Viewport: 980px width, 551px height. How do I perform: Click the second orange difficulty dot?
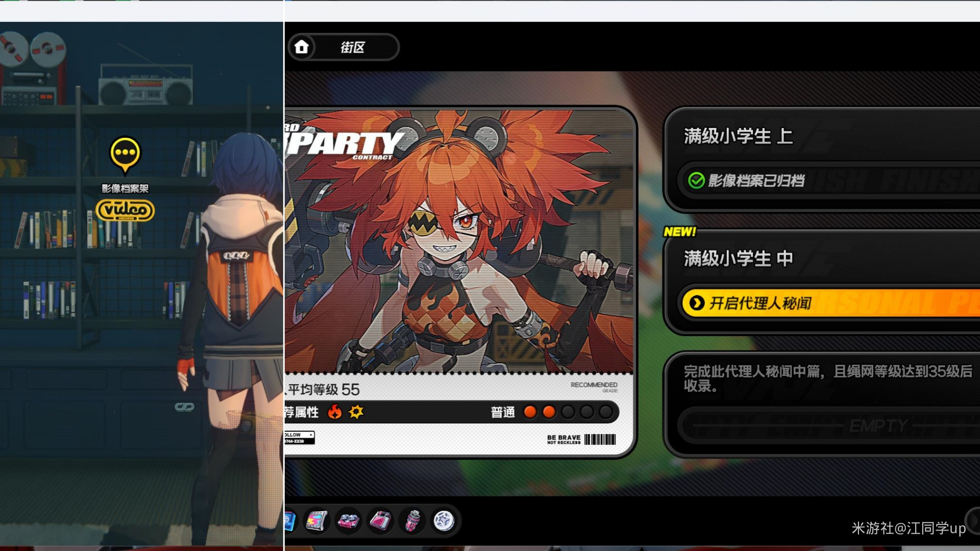click(x=549, y=412)
